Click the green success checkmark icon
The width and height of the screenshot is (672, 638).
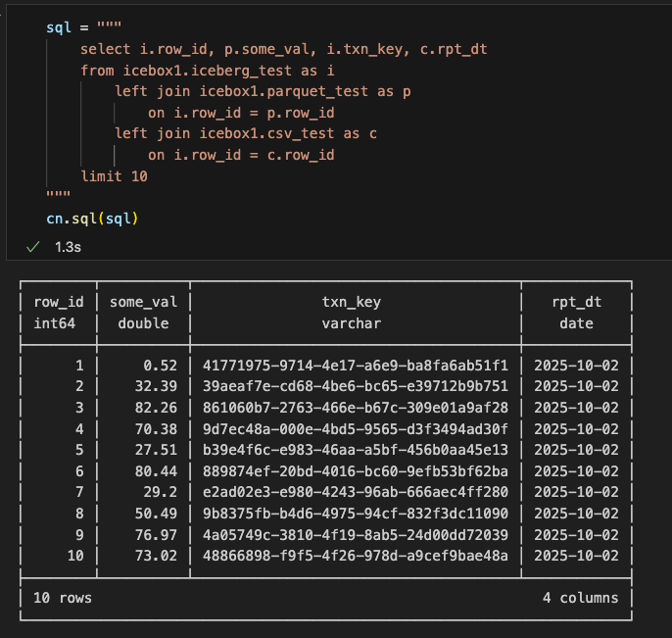pos(33,247)
